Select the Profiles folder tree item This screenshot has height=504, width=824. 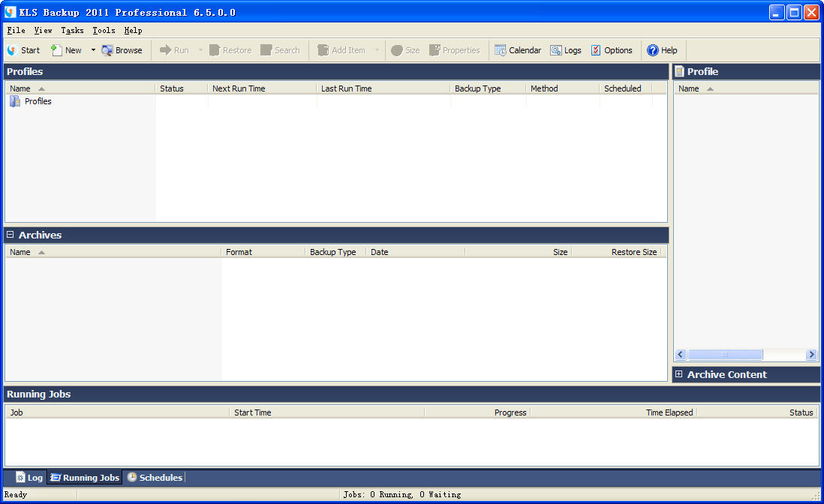click(31, 101)
